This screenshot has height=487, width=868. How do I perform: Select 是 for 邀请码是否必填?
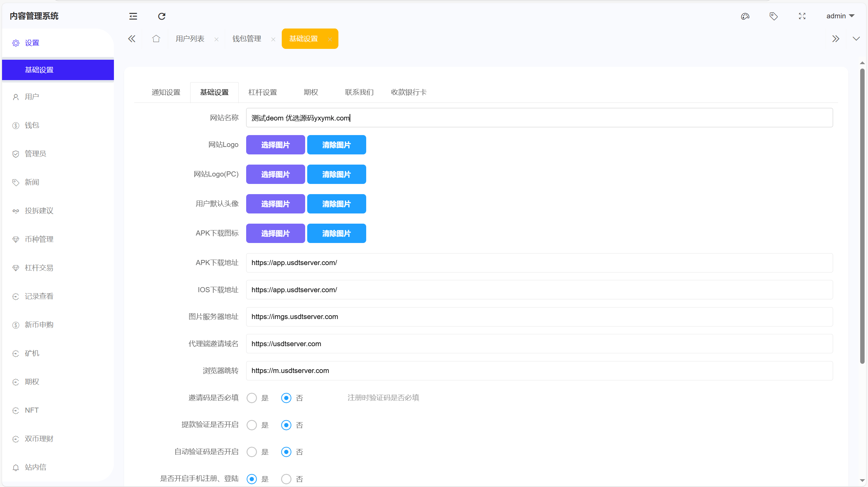[x=252, y=398]
